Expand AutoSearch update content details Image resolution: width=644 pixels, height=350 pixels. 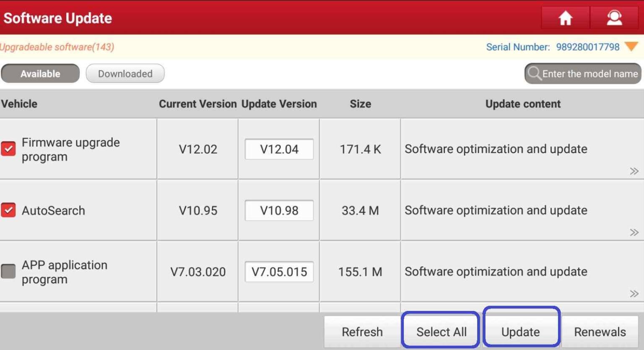pos(634,232)
